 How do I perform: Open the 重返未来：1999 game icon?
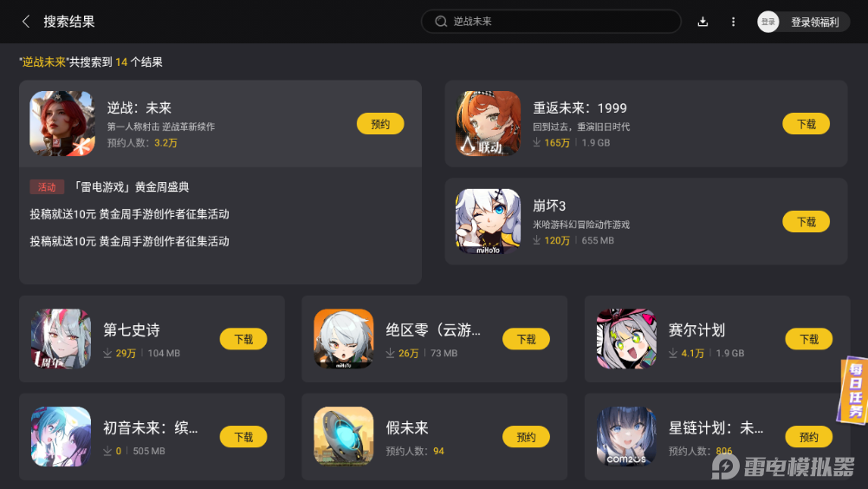488,123
